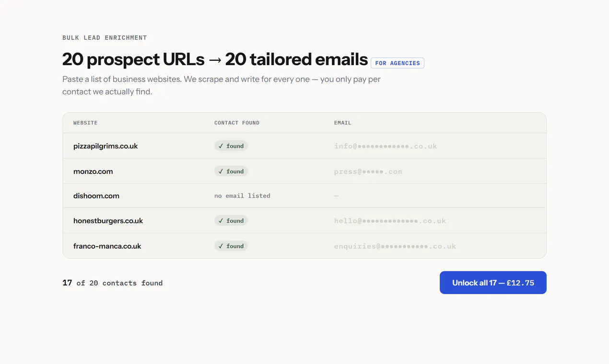
Task: Click the CONTACT FOUND column header
Action: coord(237,123)
